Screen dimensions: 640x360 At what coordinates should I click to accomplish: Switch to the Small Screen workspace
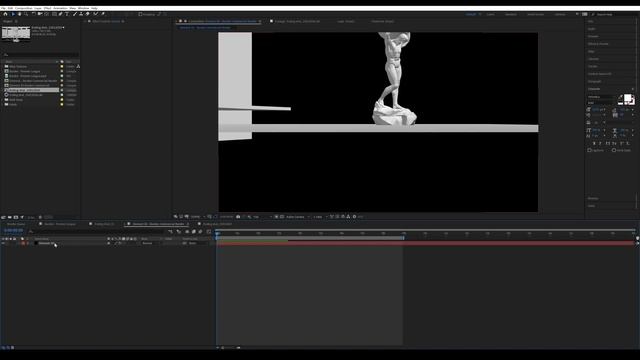click(x=535, y=14)
